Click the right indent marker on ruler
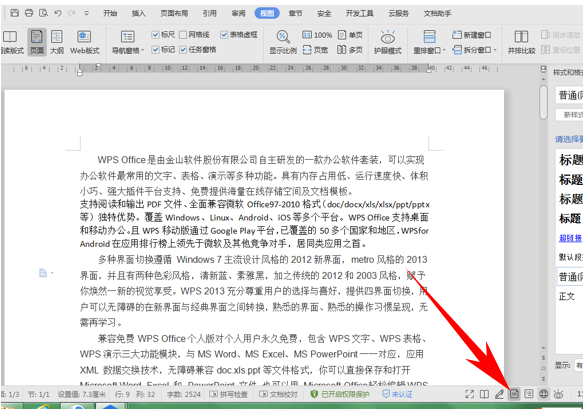The height and width of the screenshot is (409, 588). pos(428,70)
